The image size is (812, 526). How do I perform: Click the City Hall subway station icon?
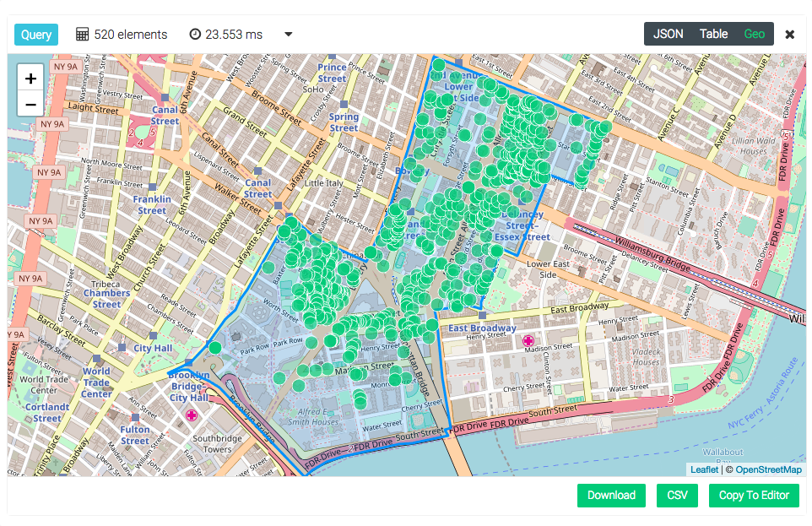pyautogui.click(x=123, y=348)
